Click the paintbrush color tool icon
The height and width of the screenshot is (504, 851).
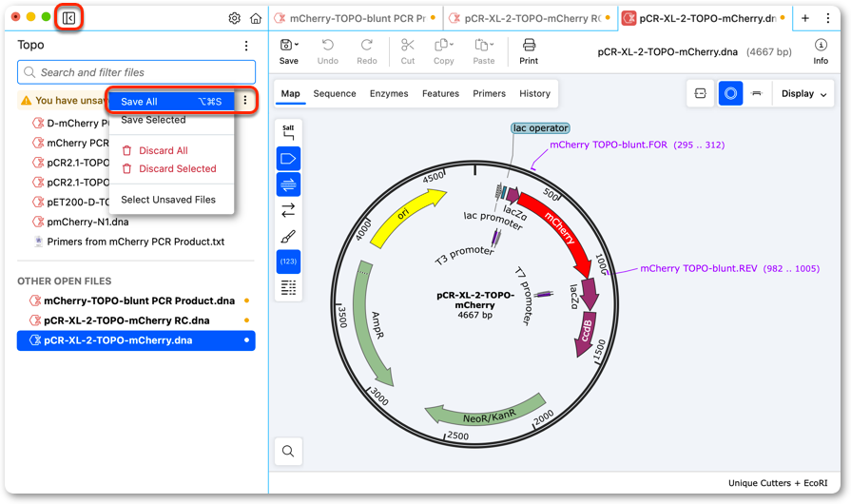coord(288,236)
